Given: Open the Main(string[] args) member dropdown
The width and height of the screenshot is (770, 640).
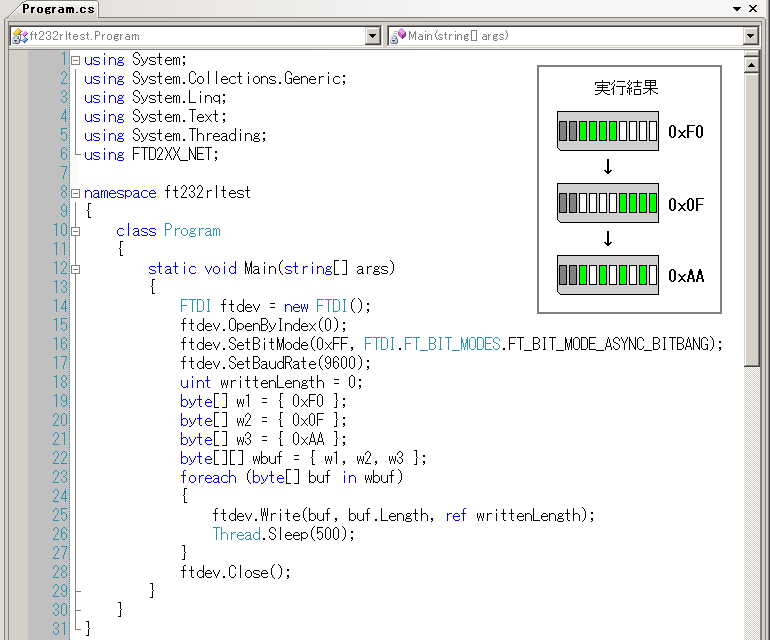Looking at the screenshot, I should pos(750,36).
